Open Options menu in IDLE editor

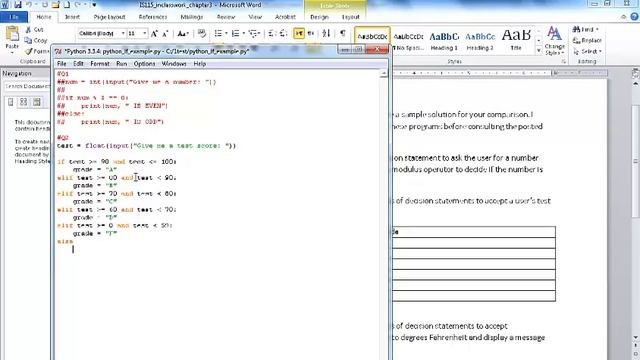click(144, 64)
